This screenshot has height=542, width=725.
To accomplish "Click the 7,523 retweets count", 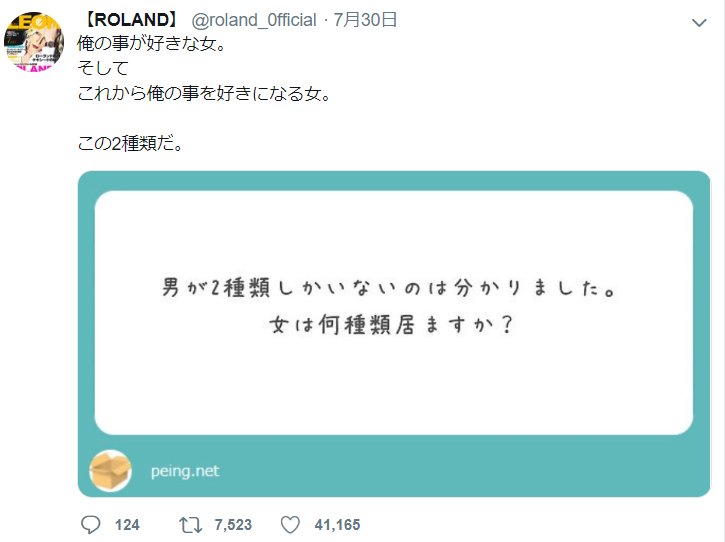I will 233,525.
